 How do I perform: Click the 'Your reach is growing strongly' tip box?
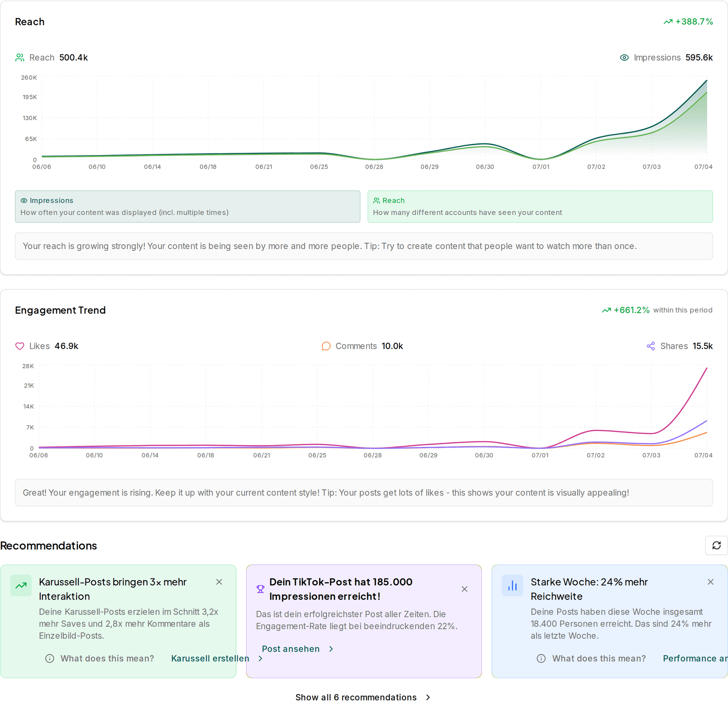pos(364,246)
